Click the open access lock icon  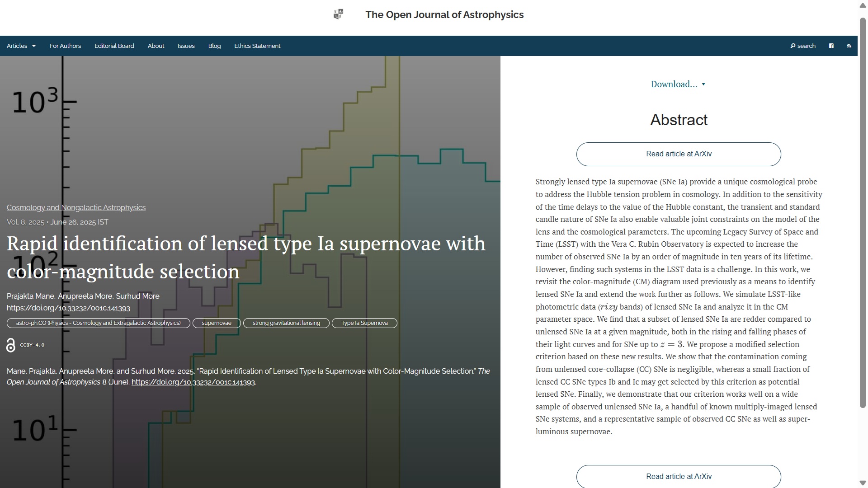[11, 345]
